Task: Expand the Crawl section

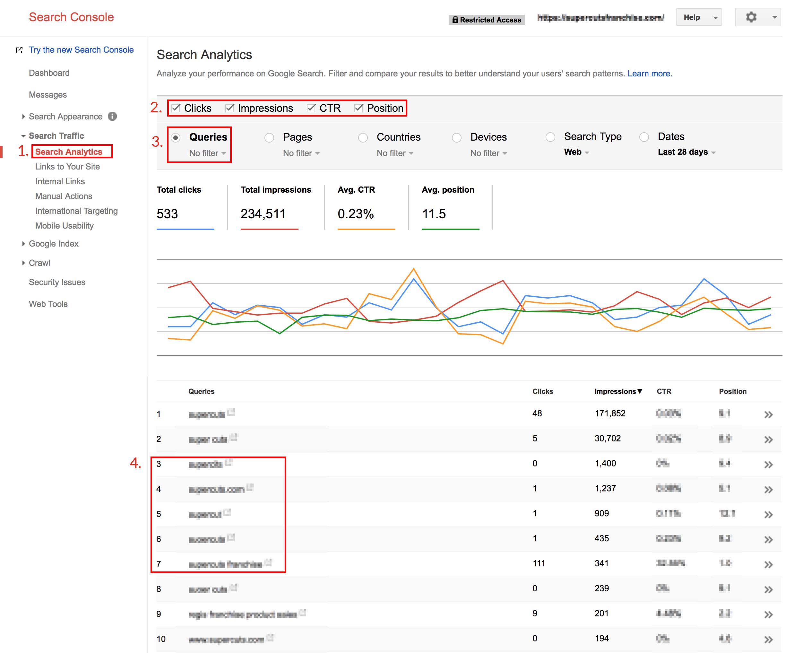Action: coord(23,263)
